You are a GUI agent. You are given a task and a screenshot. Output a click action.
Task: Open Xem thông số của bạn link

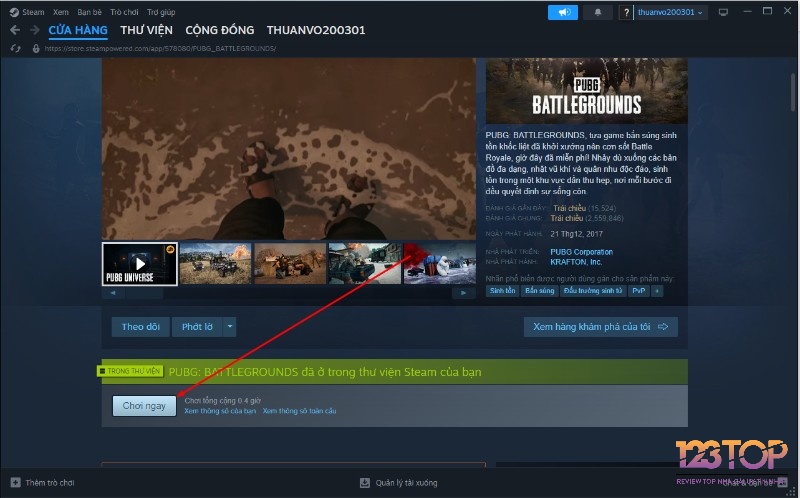(220, 411)
